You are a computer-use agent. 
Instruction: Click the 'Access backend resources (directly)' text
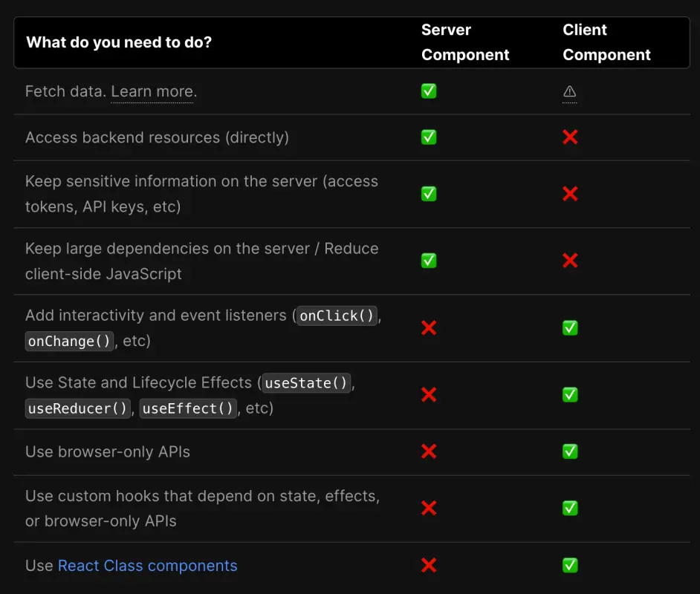pos(157,137)
